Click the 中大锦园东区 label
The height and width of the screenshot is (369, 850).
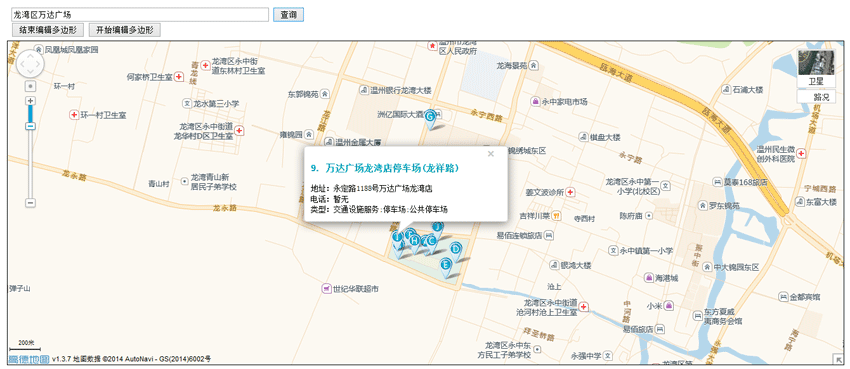pos(736,267)
